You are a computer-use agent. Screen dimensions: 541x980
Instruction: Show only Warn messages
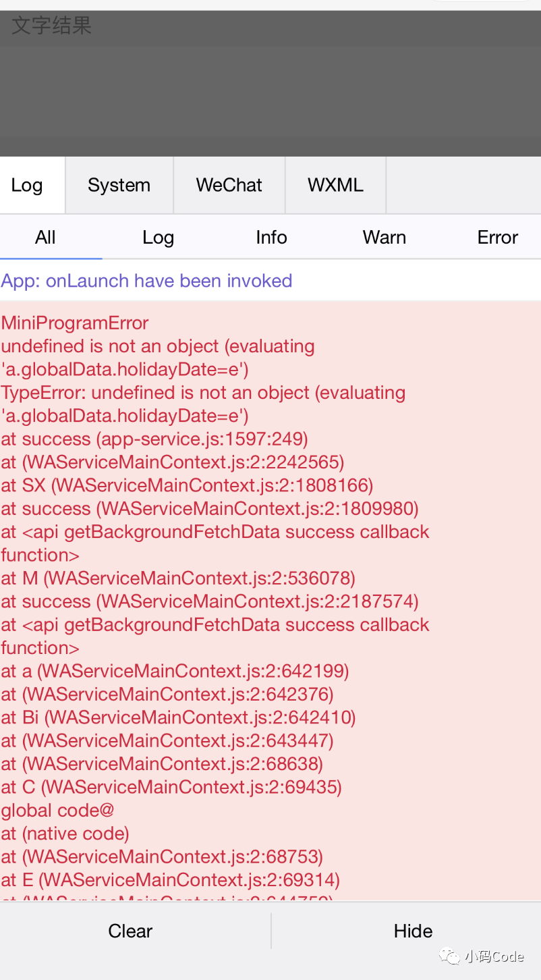[385, 237]
